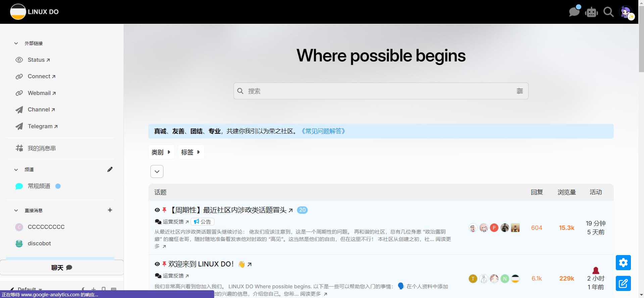Open the Webmail sidebar link
644x298 pixels.
42,93
